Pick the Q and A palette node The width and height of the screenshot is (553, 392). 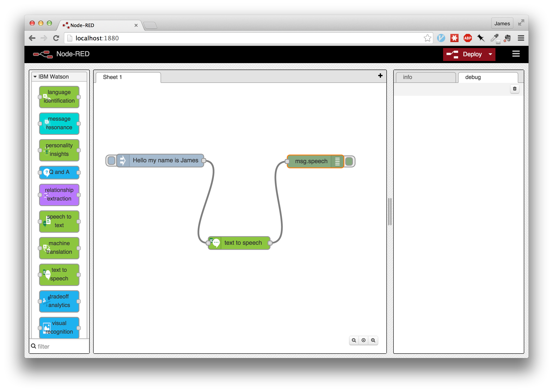click(x=59, y=172)
